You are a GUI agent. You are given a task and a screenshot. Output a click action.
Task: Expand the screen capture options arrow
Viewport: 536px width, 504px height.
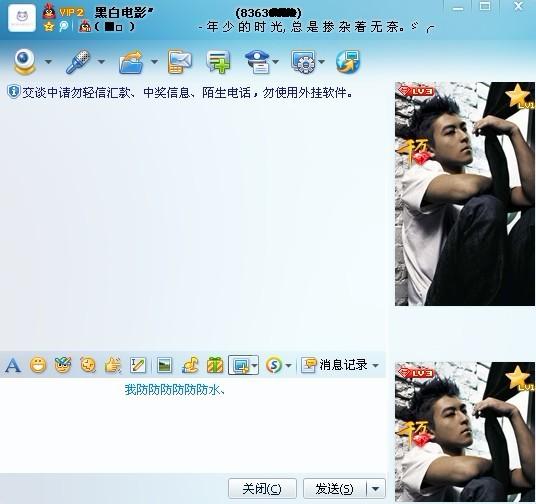254,366
